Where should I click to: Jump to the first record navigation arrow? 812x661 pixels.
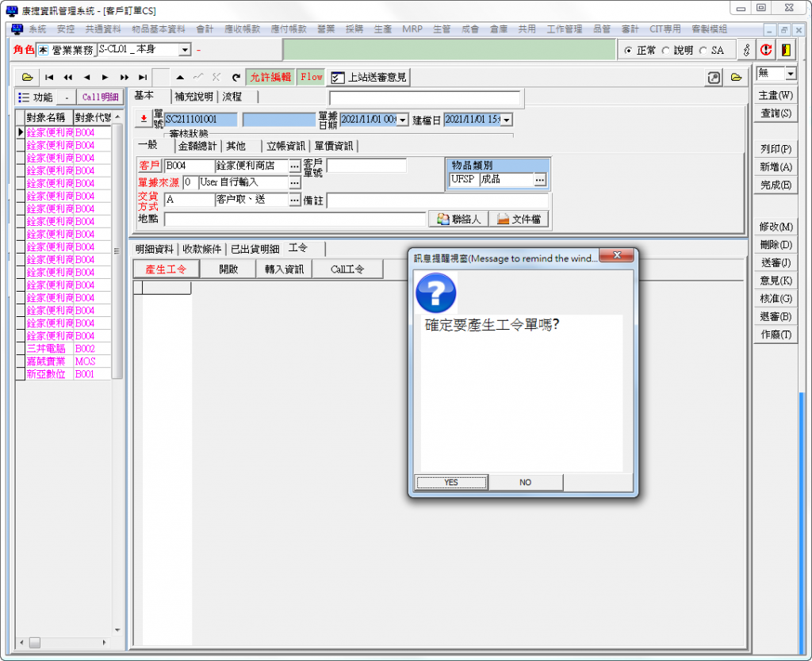(49, 77)
